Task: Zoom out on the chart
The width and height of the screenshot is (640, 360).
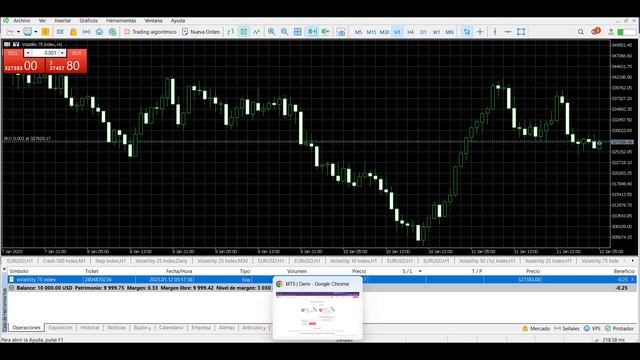Action: pos(284,31)
